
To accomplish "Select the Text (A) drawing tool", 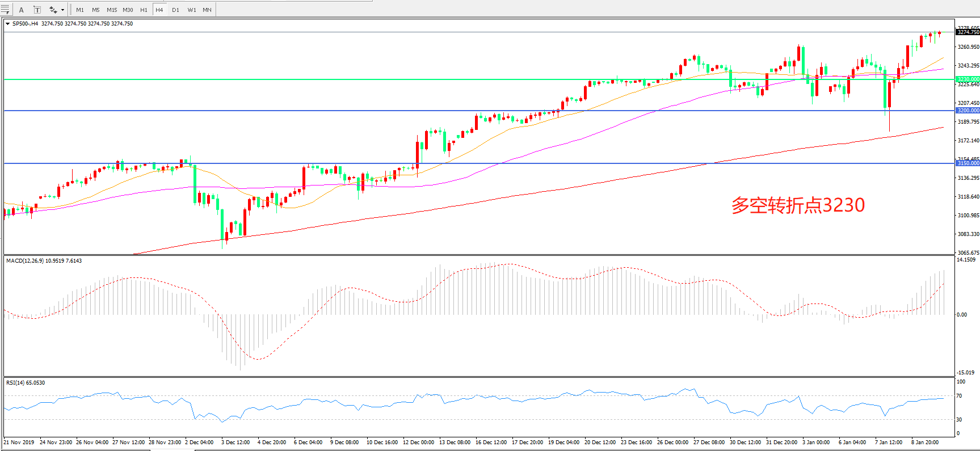I will (22, 10).
